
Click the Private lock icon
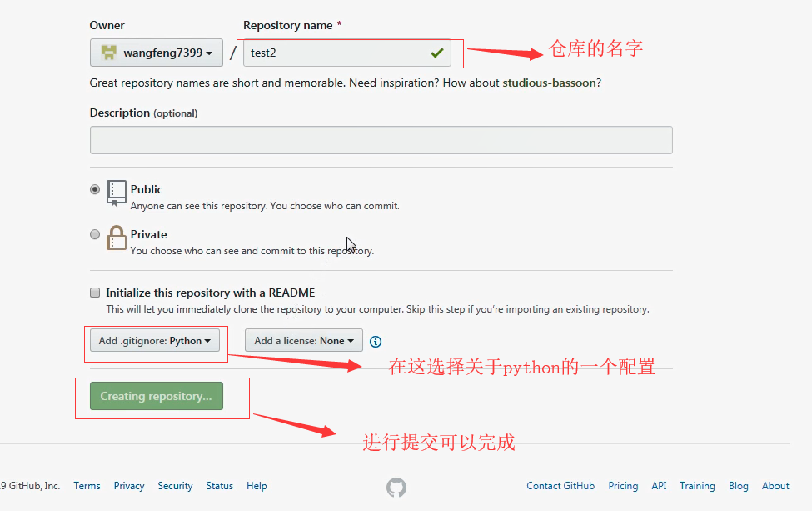tap(117, 238)
